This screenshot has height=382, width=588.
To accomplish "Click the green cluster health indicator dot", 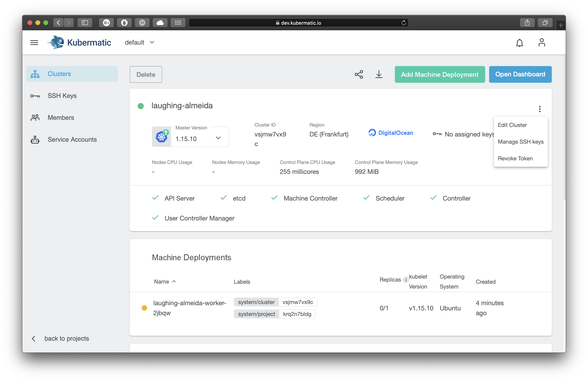I will click(141, 106).
